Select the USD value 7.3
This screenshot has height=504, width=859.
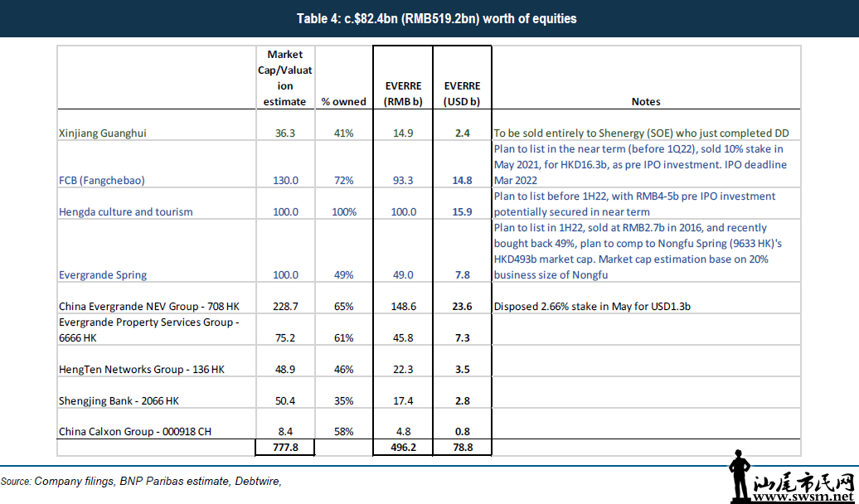coord(463,338)
